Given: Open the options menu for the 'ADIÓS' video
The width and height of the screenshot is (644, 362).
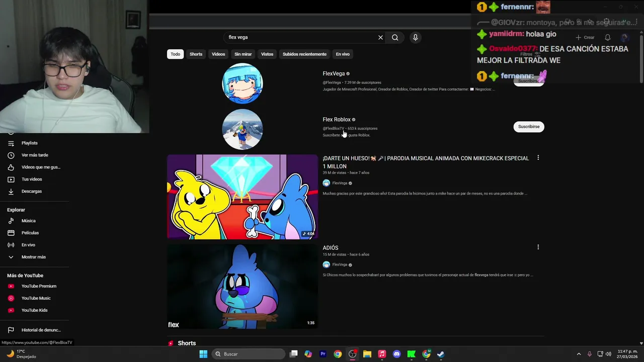Looking at the screenshot, I should pos(538,247).
